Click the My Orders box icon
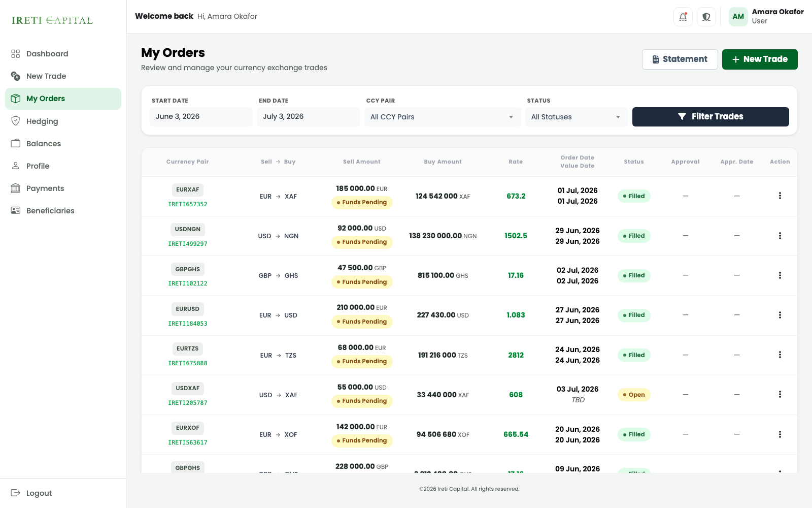Screen dimensions: 812x508 tap(16, 99)
